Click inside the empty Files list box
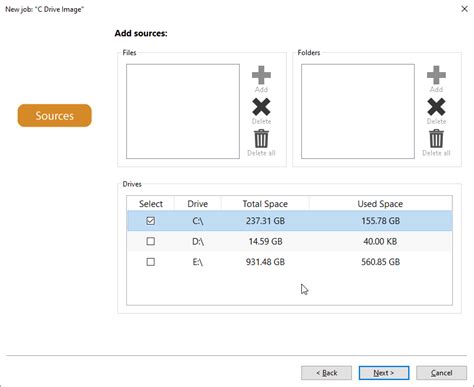The height and width of the screenshot is (387, 474). [x=183, y=111]
